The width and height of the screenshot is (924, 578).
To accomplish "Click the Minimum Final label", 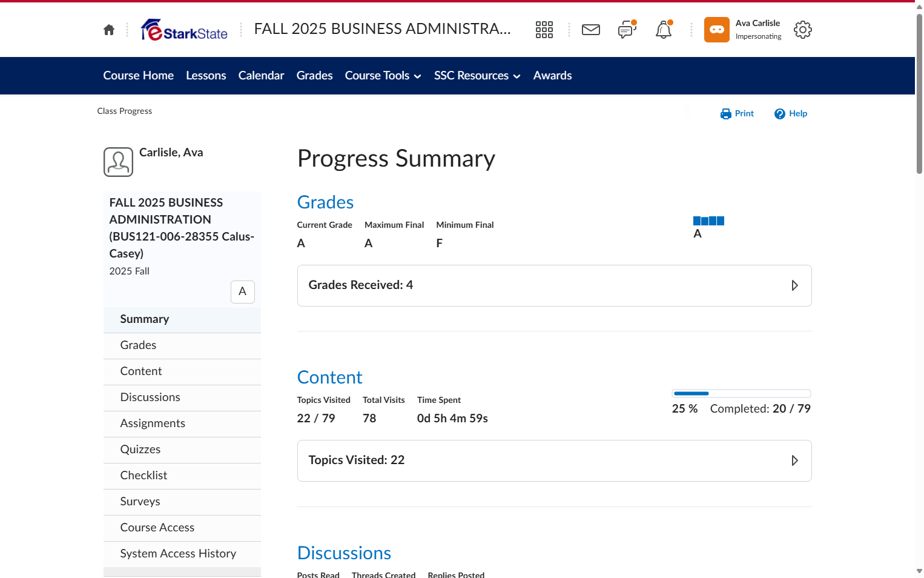I will click(465, 225).
